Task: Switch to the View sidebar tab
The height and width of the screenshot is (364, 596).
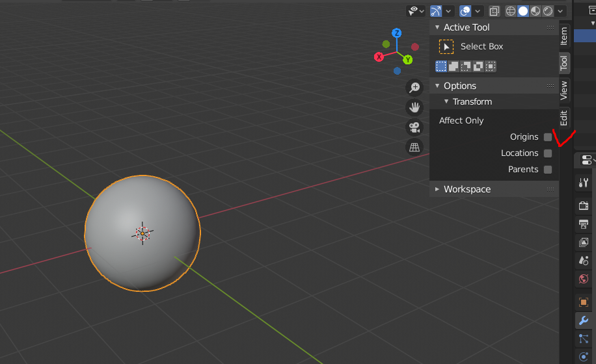Action: [564, 90]
